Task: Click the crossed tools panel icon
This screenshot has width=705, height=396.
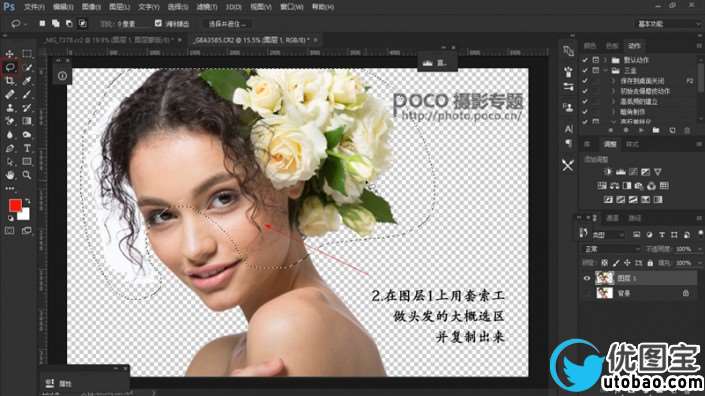Action: (568, 165)
